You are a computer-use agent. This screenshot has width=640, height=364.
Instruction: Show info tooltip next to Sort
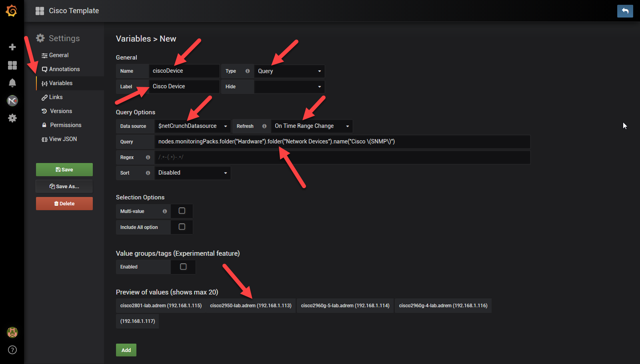pos(148,173)
